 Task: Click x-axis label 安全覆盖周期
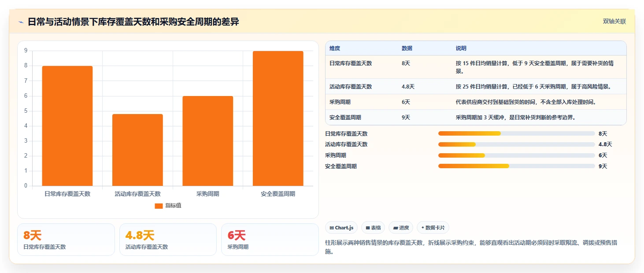point(278,194)
